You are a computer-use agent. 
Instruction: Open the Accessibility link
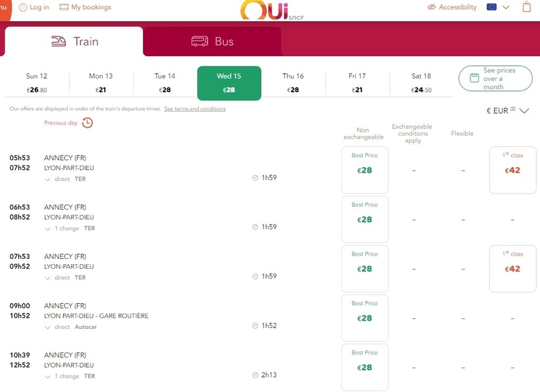point(458,7)
